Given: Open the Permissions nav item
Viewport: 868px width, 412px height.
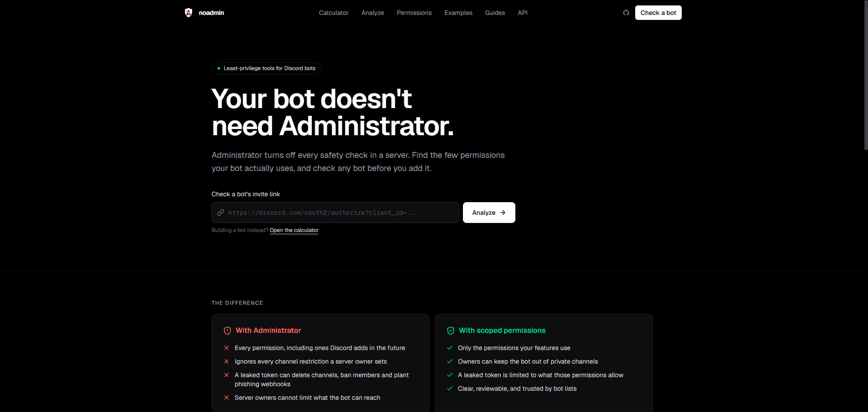Looking at the screenshot, I should (414, 13).
